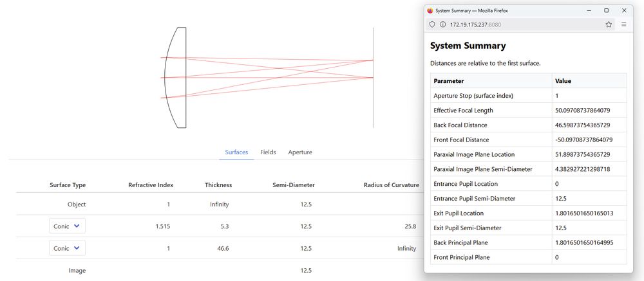Image resolution: width=644 pixels, height=281 pixels.
Task: Click the Surface Type column header
Action: tap(68, 185)
